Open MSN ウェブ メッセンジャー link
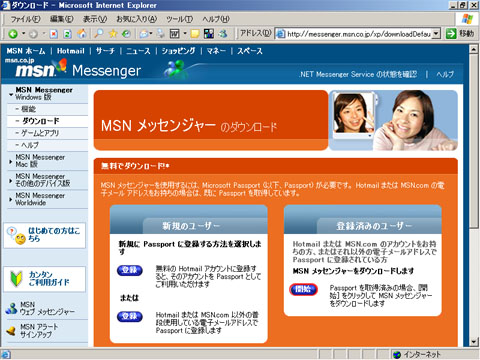This screenshot has width=480, height=360. (x=47, y=308)
